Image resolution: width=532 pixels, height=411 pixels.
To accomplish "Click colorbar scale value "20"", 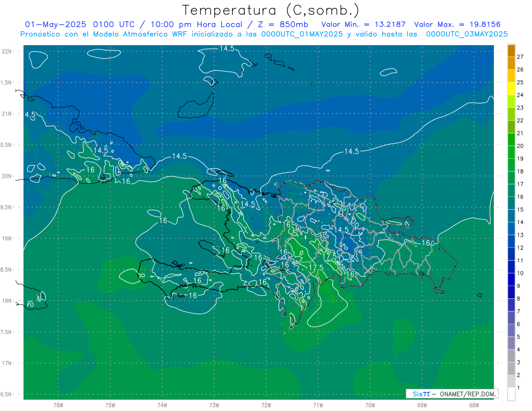I will coord(520,146).
